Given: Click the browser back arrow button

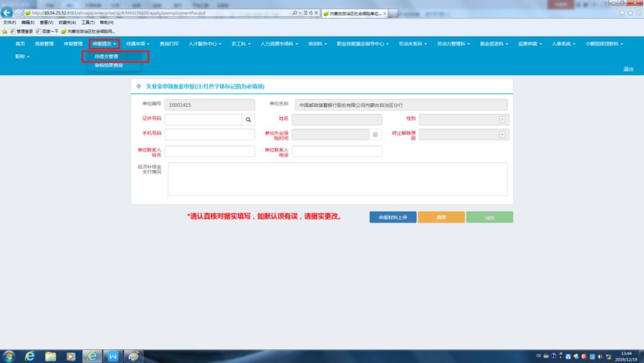Looking at the screenshot, I should click(8, 13).
